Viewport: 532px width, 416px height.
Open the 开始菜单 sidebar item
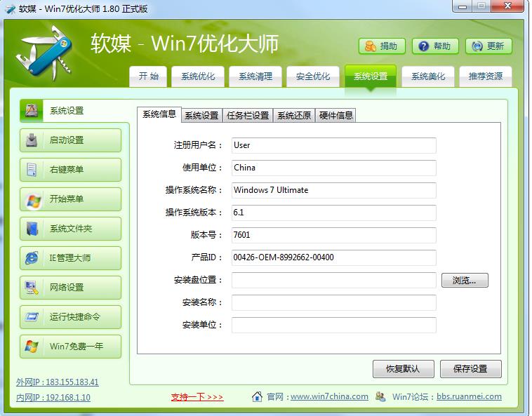point(71,199)
